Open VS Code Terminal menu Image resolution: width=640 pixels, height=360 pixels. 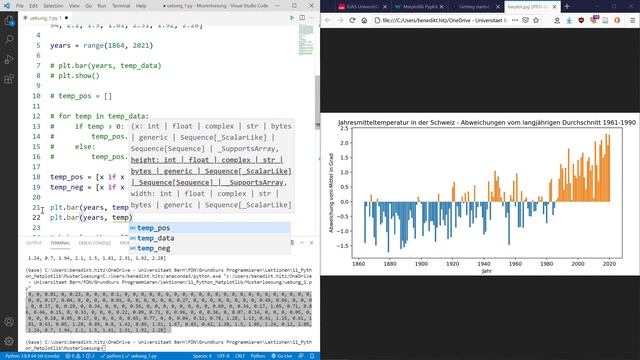121,6
